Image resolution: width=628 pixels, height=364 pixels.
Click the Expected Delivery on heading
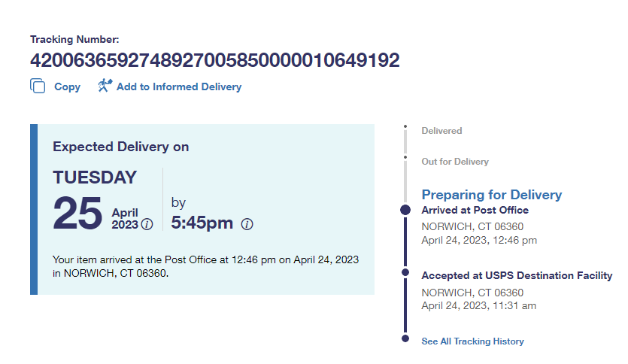(x=120, y=147)
